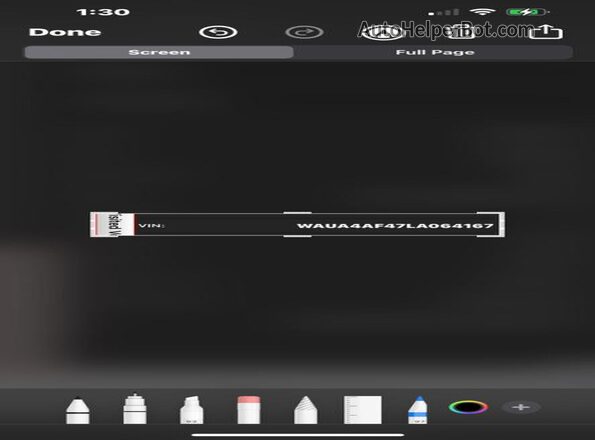Switch to the Screen tab

tap(159, 52)
